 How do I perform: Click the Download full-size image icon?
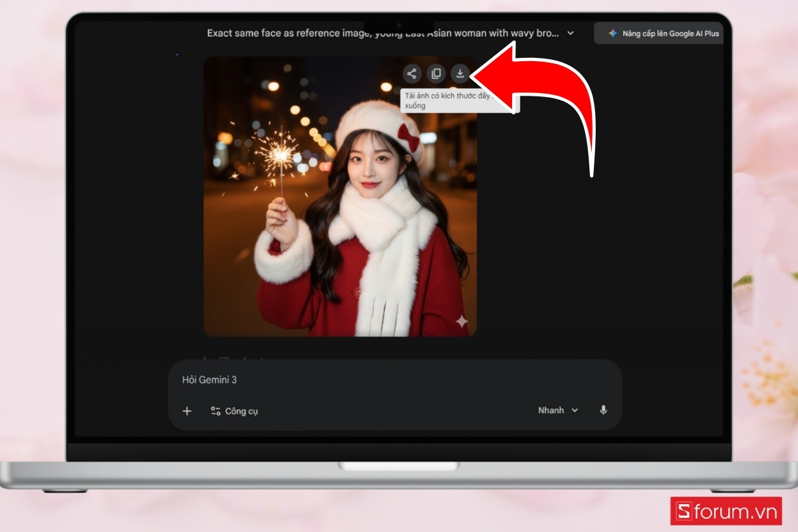click(x=460, y=73)
